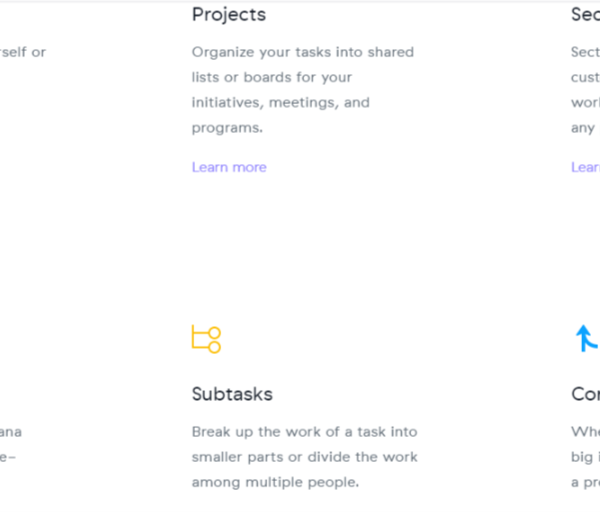Click the cut-off "Whe" paragraph text at right
The height and width of the screenshot is (512, 600).
(x=586, y=432)
